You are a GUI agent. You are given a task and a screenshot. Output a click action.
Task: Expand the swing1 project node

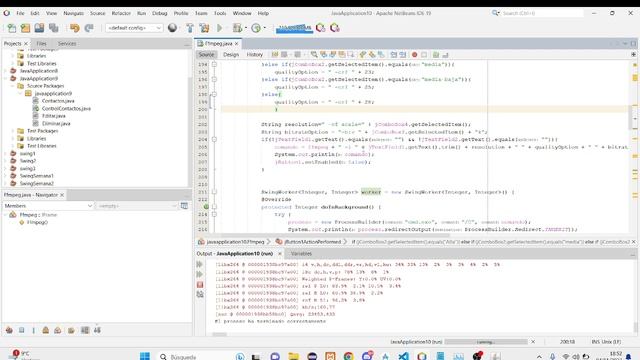[6, 154]
